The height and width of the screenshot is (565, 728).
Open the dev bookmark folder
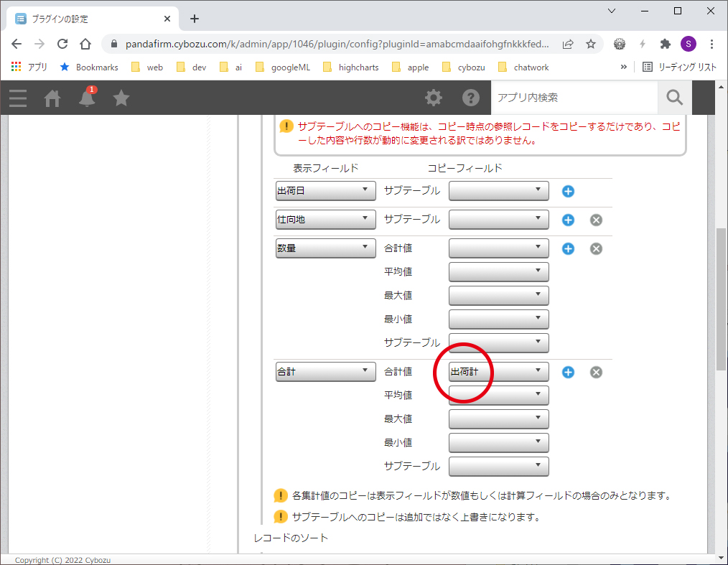click(x=191, y=67)
